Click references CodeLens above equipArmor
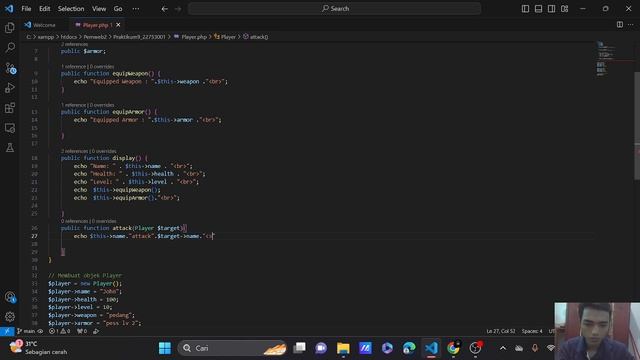 pyautogui.click(x=87, y=105)
